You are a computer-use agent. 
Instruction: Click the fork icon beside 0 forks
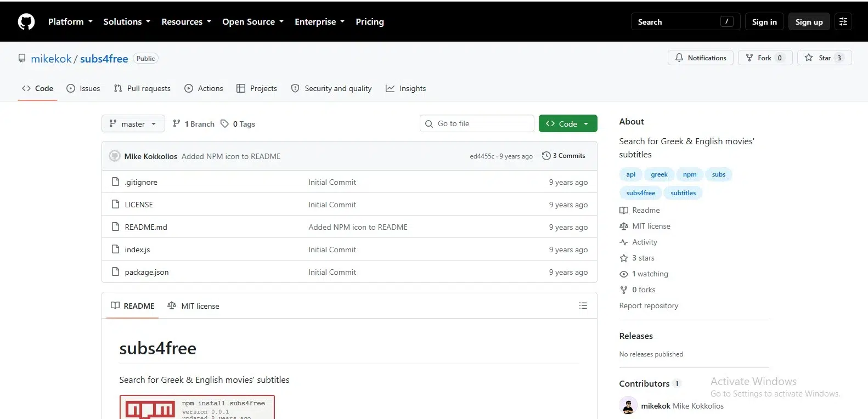tap(624, 290)
